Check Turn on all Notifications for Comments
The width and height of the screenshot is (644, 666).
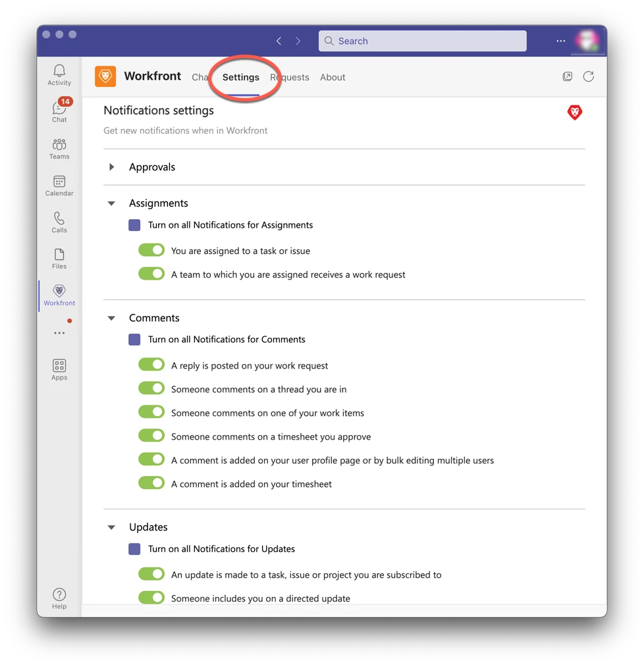[134, 340]
